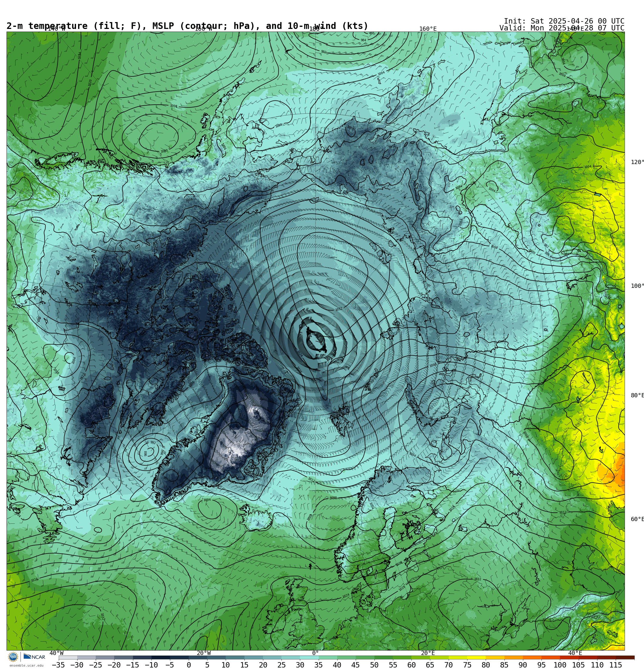Click the dark red colorbar segment above 115

click(625, 658)
